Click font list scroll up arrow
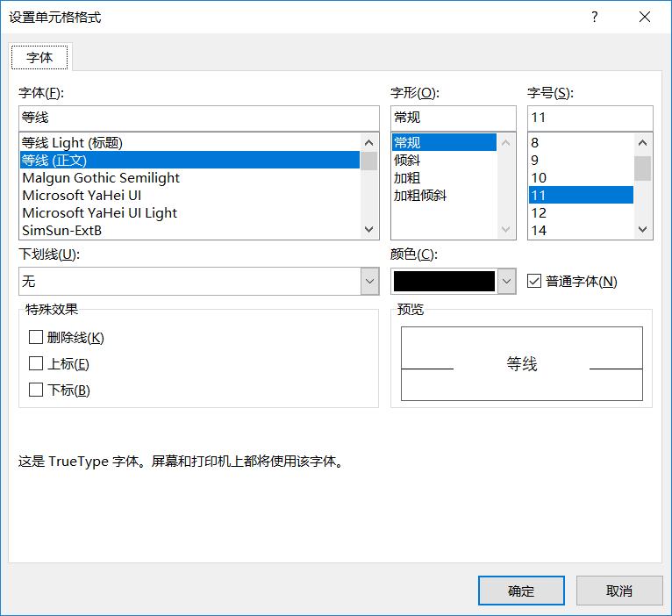 coord(368,142)
